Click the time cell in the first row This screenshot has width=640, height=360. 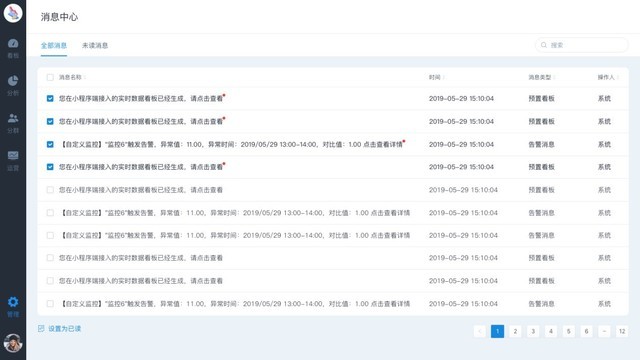tap(461, 98)
